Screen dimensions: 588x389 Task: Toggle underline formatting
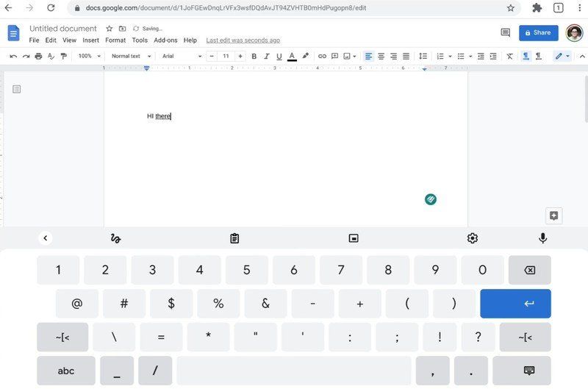click(279, 57)
